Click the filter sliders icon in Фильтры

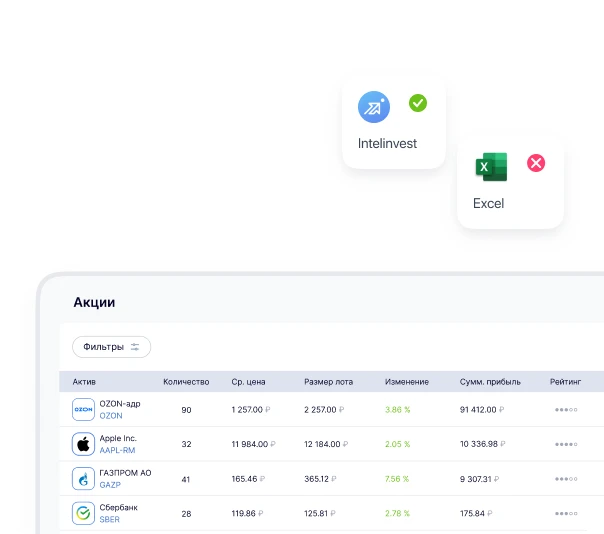pos(135,347)
